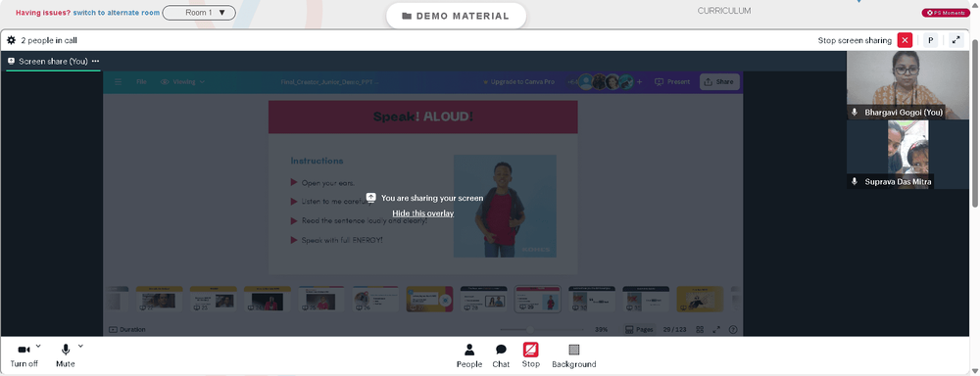Open the Canva File menu
Viewport: 980px width, 376px height.
click(x=142, y=82)
